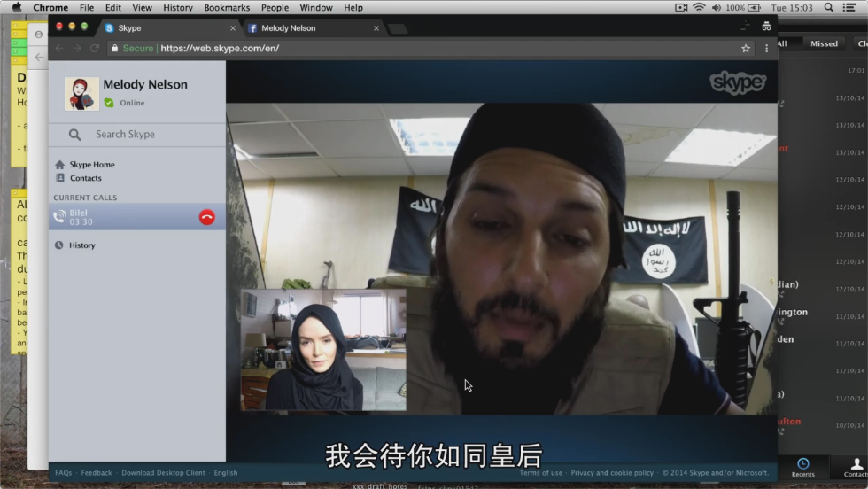The width and height of the screenshot is (868, 489).
Task: Click the volume icon in menu bar
Action: [717, 7]
